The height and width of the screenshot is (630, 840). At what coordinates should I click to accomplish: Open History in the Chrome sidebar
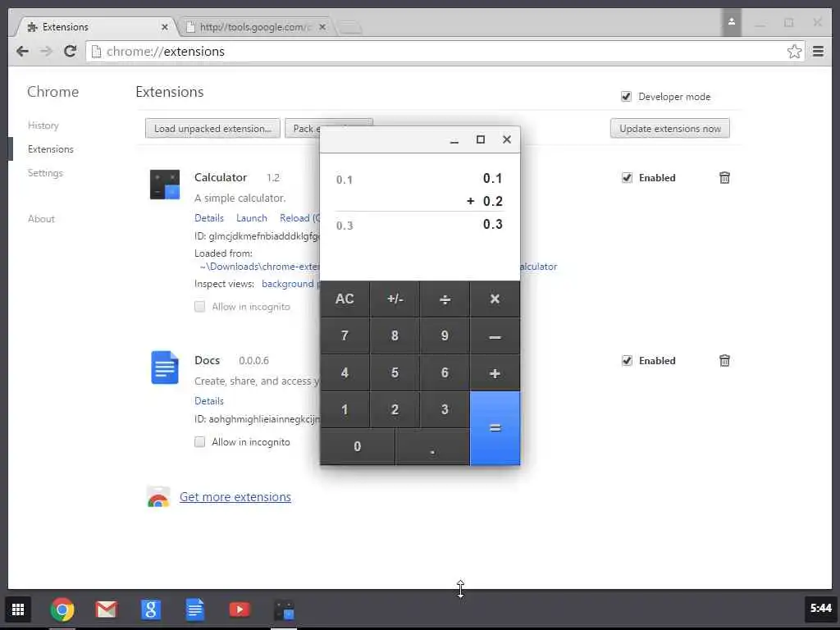(43, 126)
